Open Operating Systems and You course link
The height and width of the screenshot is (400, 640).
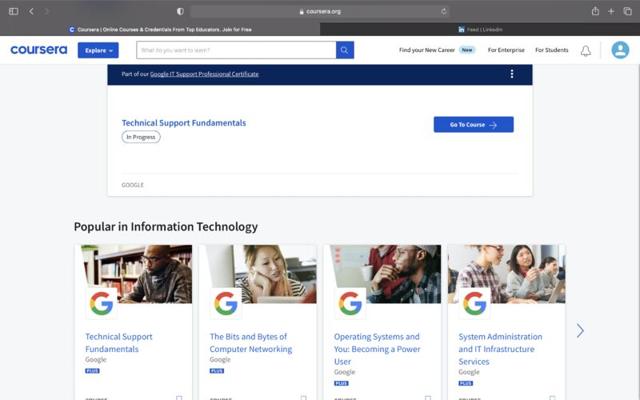click(x=377, y=349)
